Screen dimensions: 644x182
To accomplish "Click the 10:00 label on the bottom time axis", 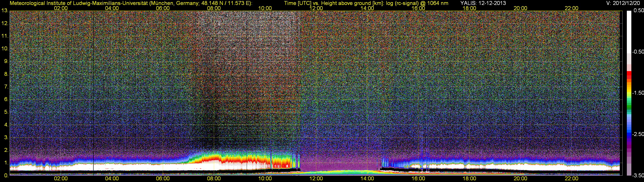I will coord(265,179).
